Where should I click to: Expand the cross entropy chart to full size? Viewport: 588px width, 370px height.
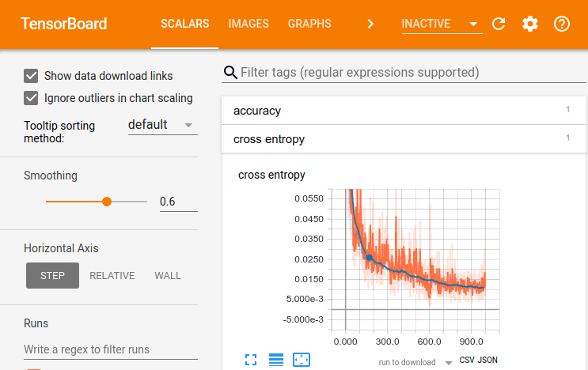251,360
